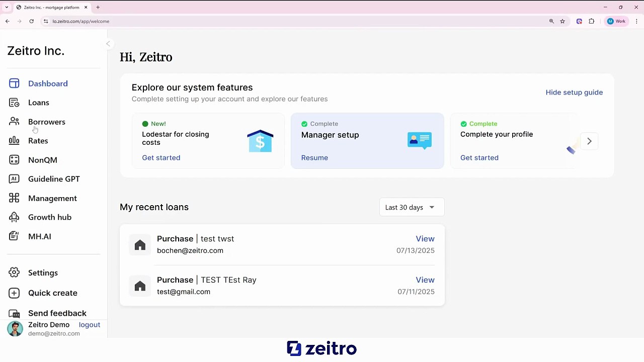Collapse the sidebar with the chevron
644x362 pixels.
[108, 44]
